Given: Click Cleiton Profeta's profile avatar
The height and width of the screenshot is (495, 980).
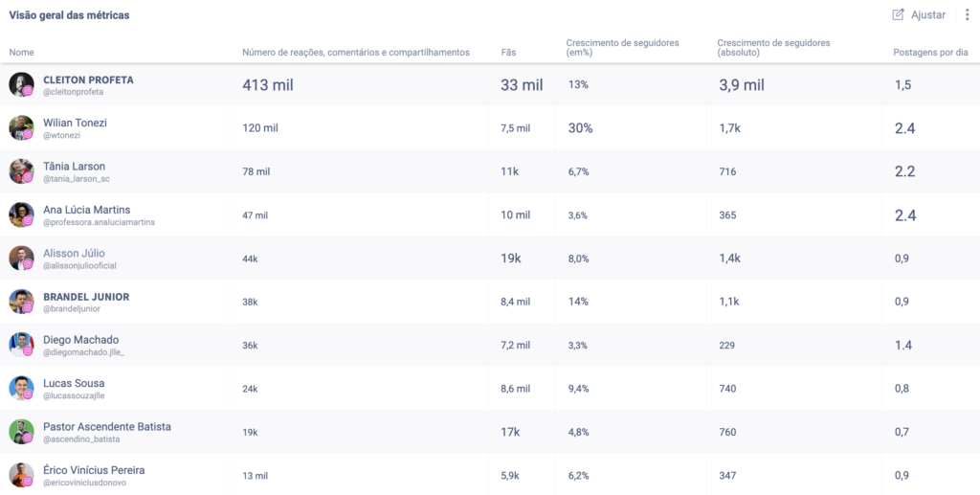Looking at the screenshot, I should click(21, 84).
